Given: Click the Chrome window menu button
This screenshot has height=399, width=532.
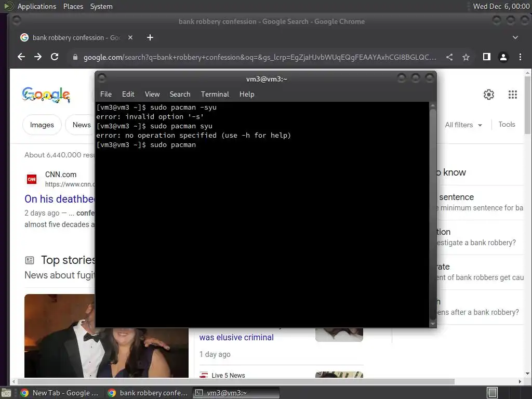Looking at the screenshot, I should pyautogui.click(x=16, y=21).
